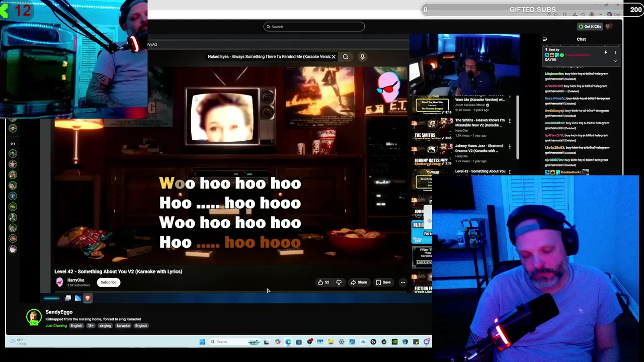This screenshot has width=644, height=362.
Task: Click the Brave icon in the streamed taskbar
Action: click(x=88, y=298)
